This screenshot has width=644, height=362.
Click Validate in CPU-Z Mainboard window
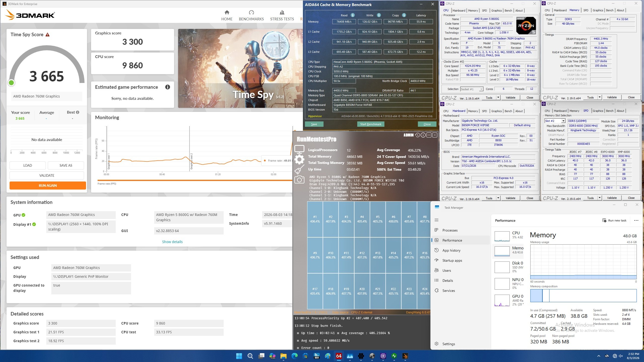[510, 198]
